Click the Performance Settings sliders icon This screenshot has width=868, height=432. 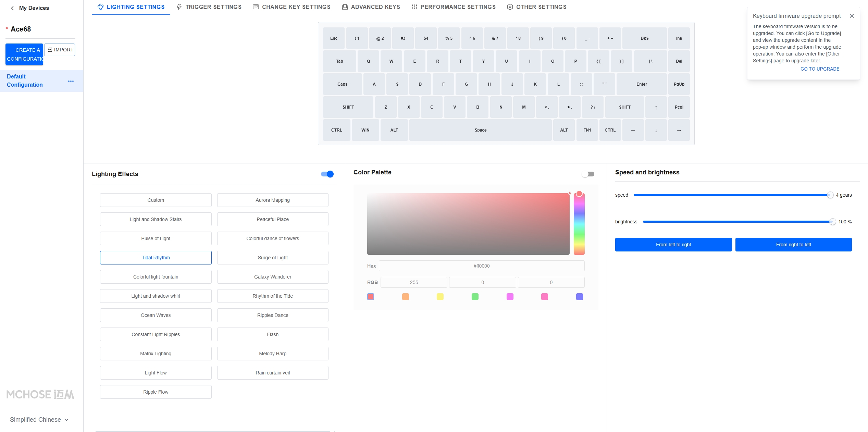(414, 7)
